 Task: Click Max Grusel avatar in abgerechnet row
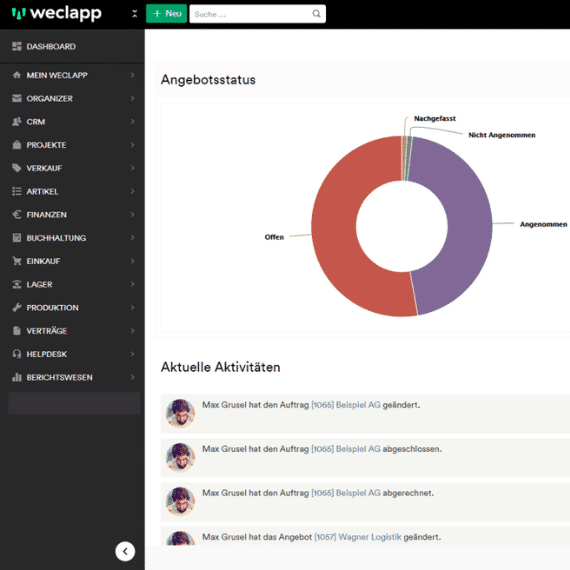[x=180, y=502]
